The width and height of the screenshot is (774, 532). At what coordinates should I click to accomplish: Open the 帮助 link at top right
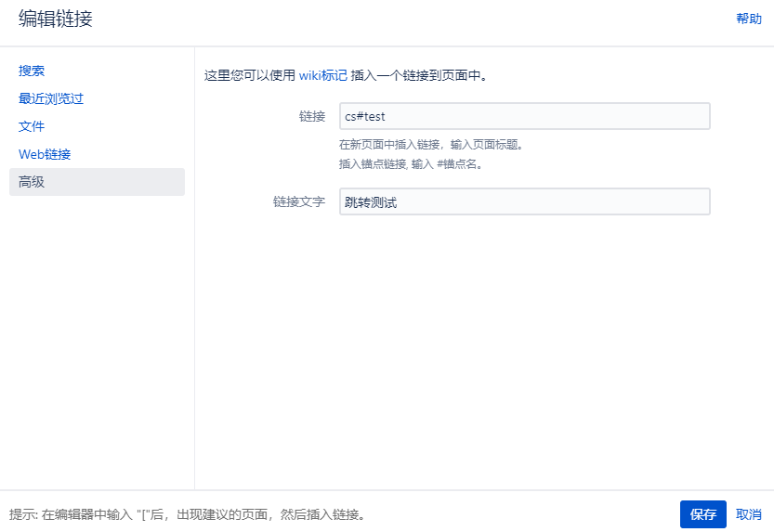(748, 19)
